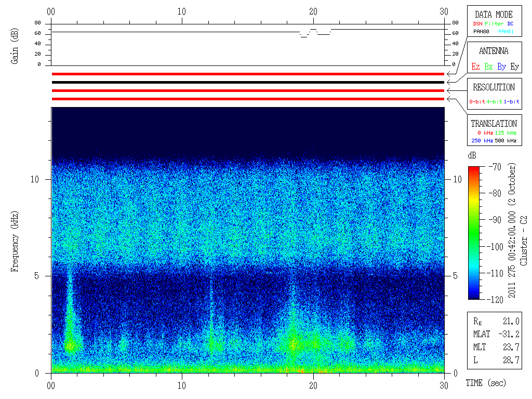Click the red DSN label in Data Mode
This screenshot has height=399, width=532.
point(477,24)
